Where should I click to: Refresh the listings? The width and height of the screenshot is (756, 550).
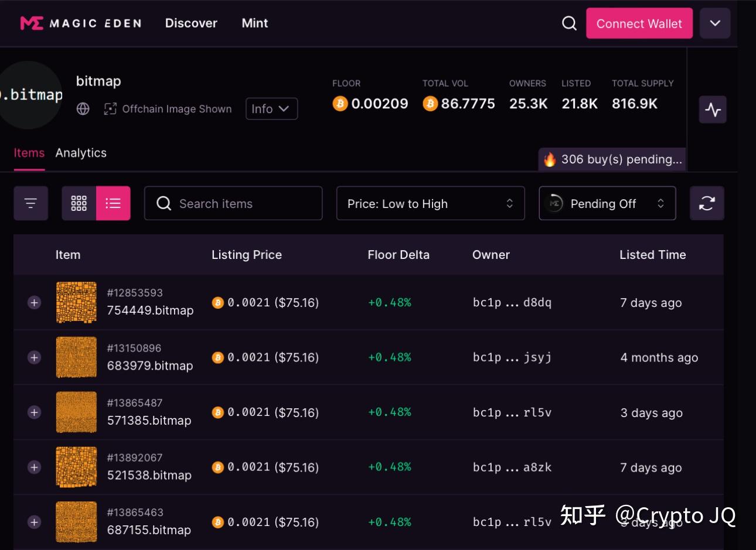pos(707,203)
